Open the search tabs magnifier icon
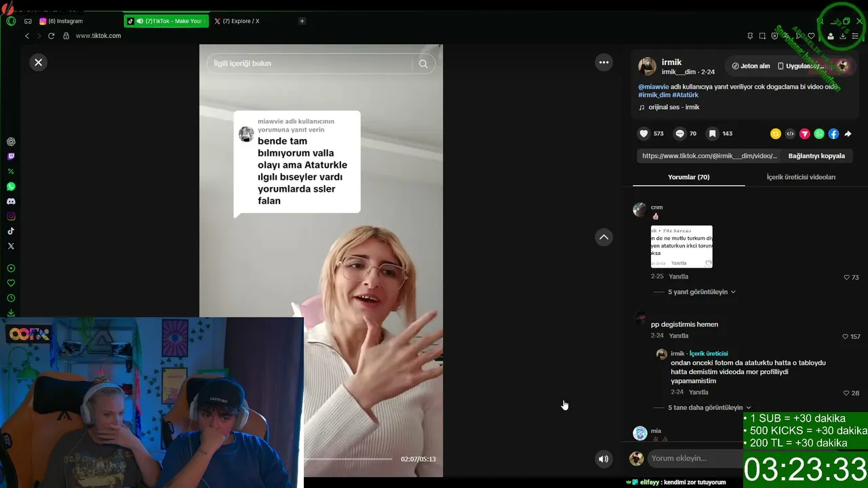Screen dimensions: 868x488 click(820, 21)
